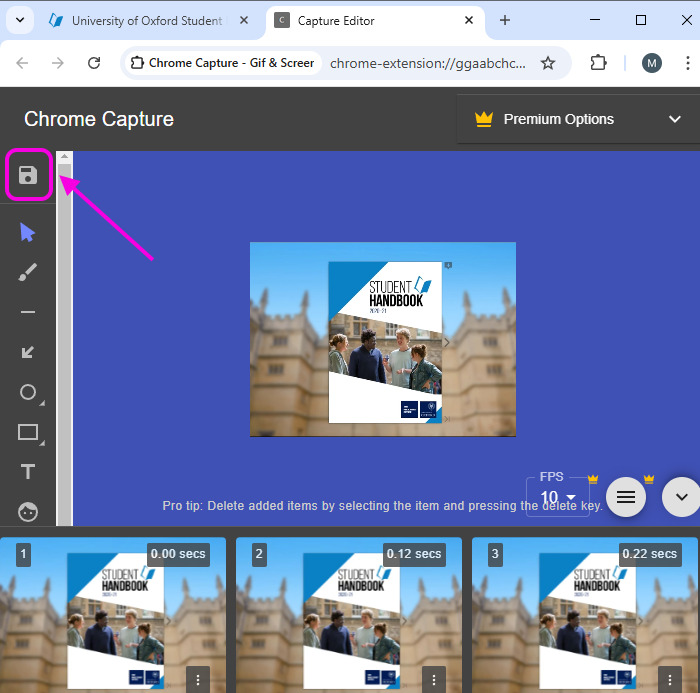
Task: Bookmark this page with star icon
Action: (x=548, y=63)
